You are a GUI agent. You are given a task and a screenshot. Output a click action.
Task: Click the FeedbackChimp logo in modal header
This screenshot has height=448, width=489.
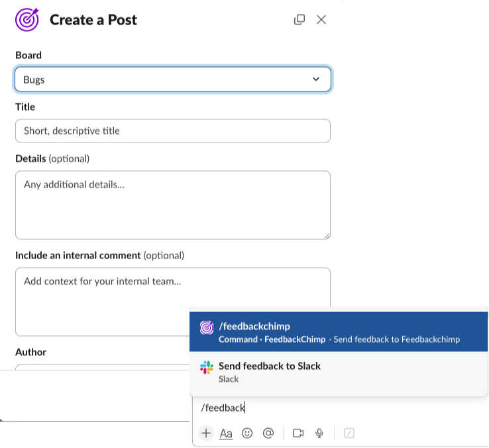(x=27, y=19)
